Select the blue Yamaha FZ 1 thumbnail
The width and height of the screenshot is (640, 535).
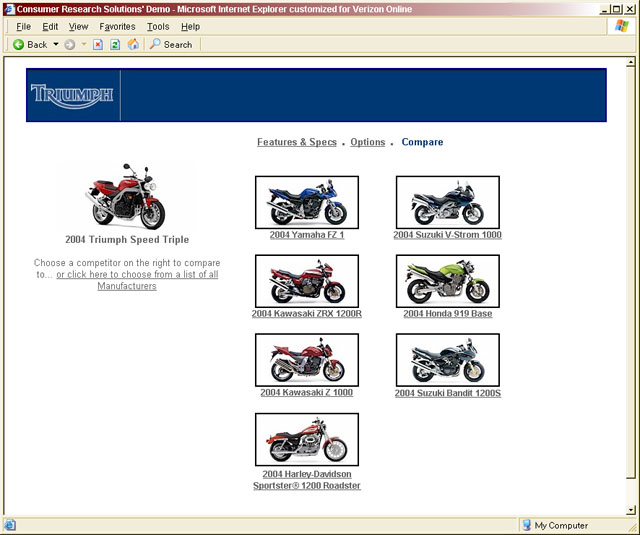(307, 202)
